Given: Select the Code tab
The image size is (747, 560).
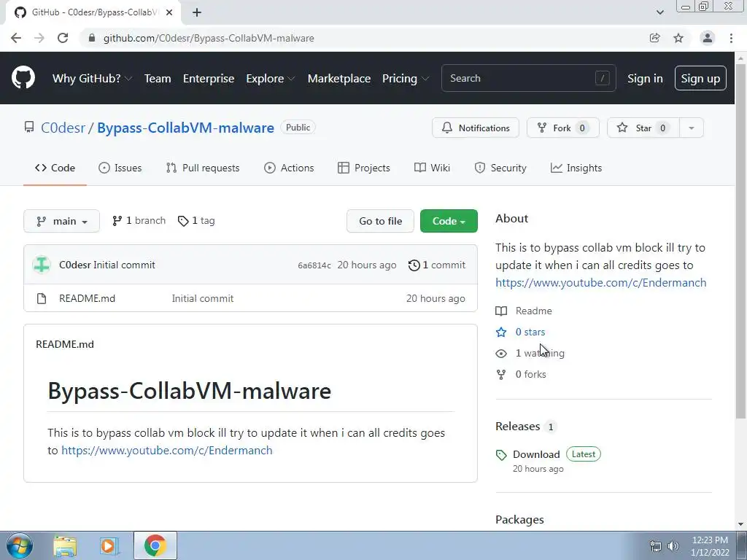Looking at the screenshot, I should 55,168.
